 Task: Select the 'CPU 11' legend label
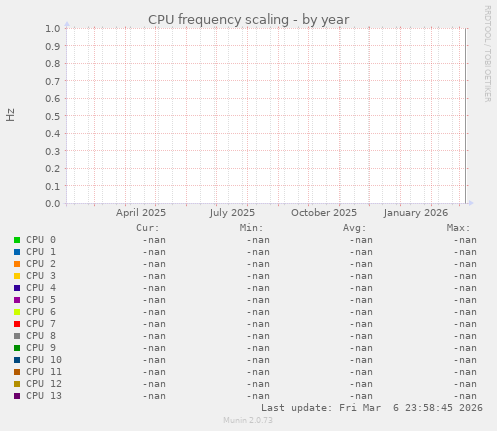click(x=44, y=372)
